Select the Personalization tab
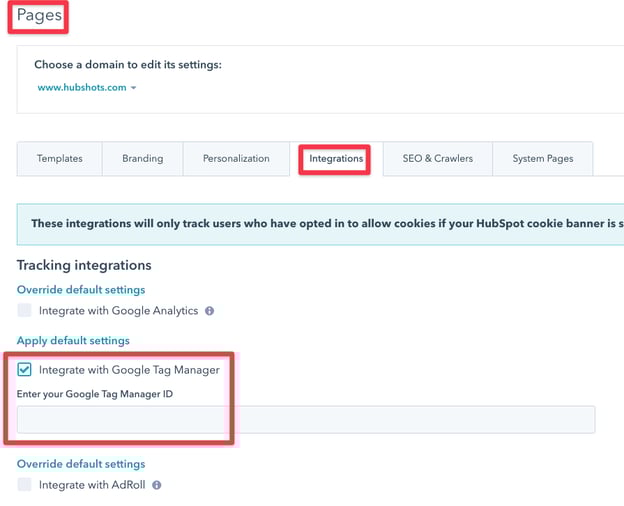 (x=236, y=159)
